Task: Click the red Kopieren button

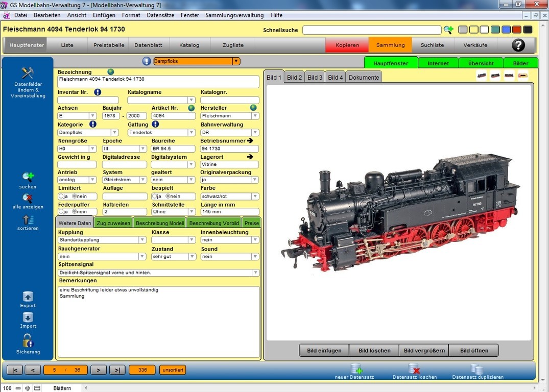Action: click(x=347, y=45)
